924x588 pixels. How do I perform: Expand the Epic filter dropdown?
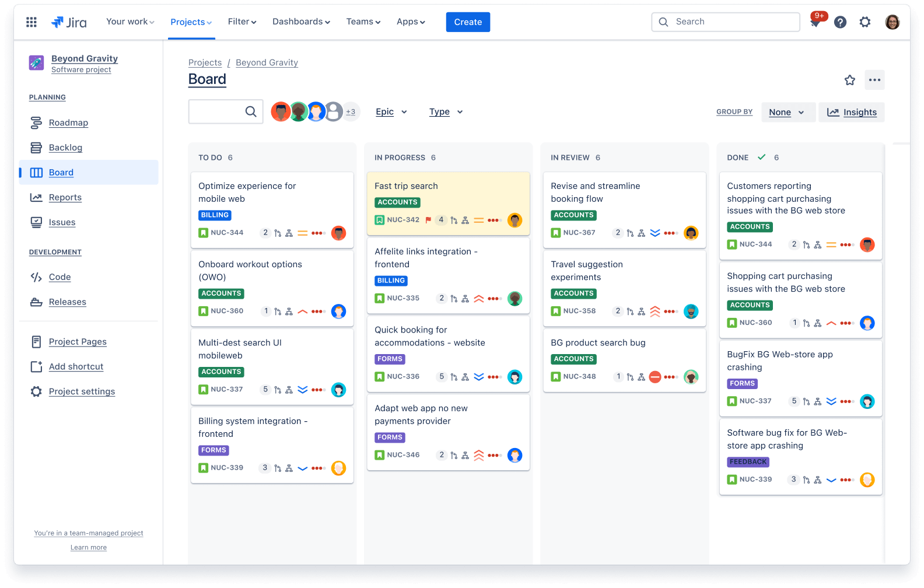(391, 112)
